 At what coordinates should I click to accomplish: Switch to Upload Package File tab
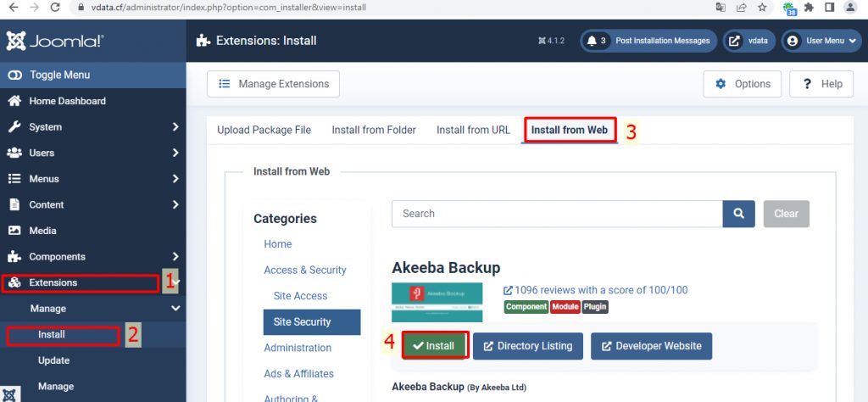click(264, 130)
